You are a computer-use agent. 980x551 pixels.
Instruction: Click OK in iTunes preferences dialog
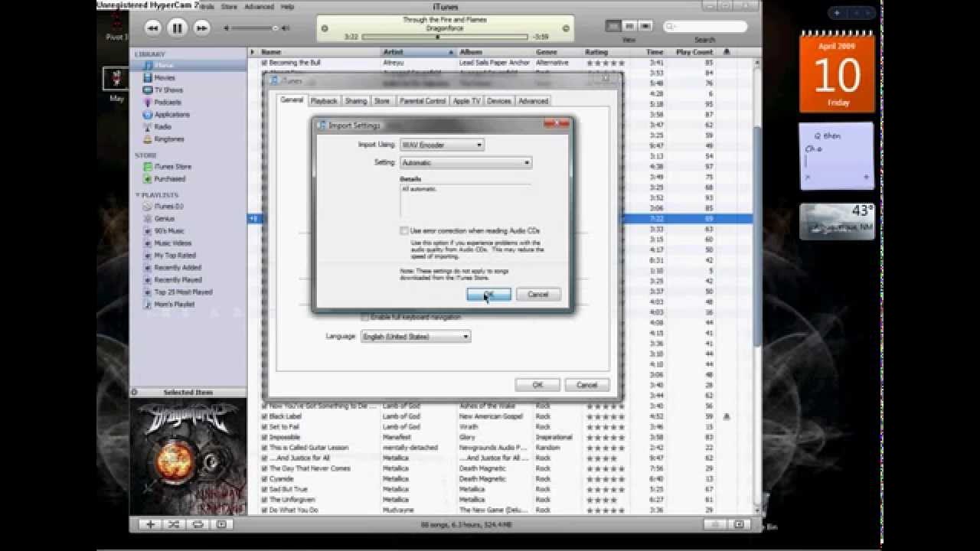(537, 385)
